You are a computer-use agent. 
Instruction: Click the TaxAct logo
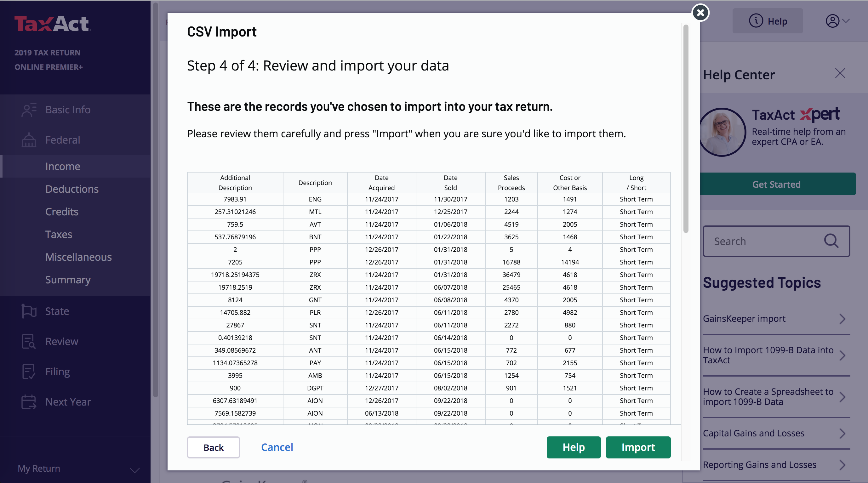(53, 24)
